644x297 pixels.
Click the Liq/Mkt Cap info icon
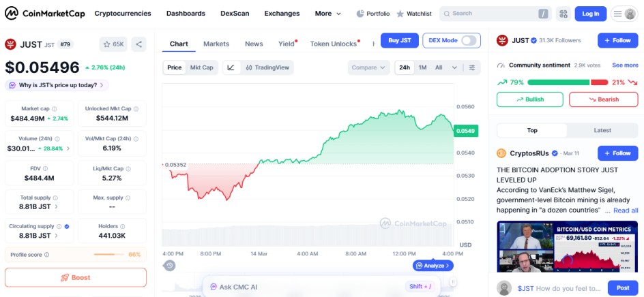click(128, 169)
